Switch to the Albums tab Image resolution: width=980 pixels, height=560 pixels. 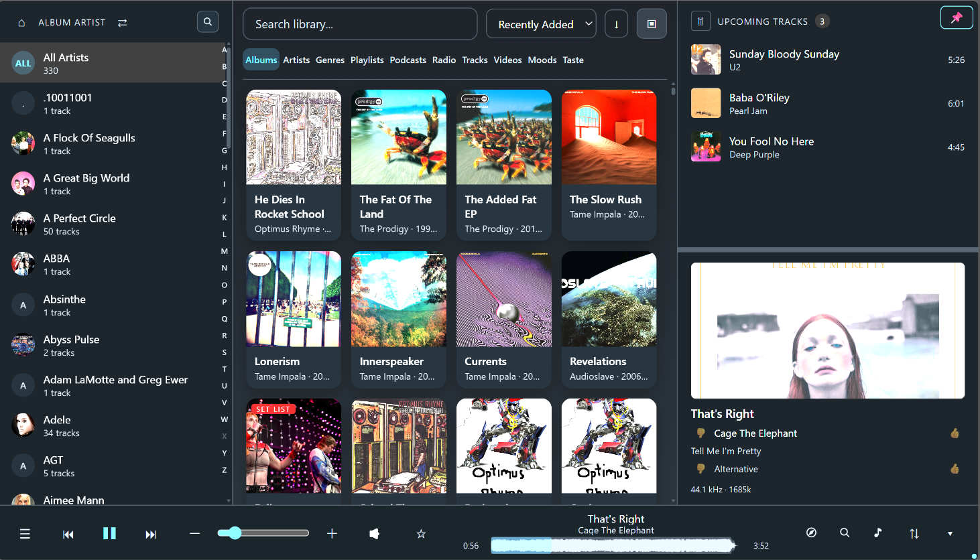tap(261, 60)
